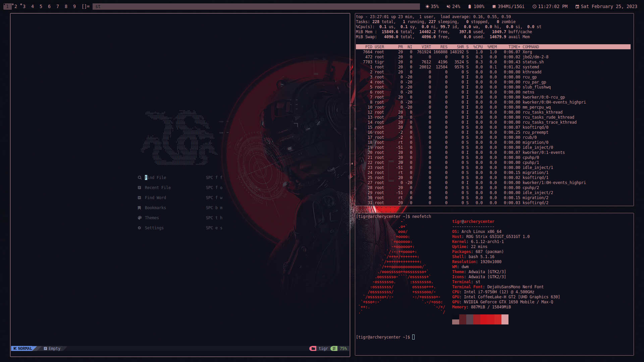644x362 pixels.
Task: Select the rcu_preempt process row in top
Action: 493,132
